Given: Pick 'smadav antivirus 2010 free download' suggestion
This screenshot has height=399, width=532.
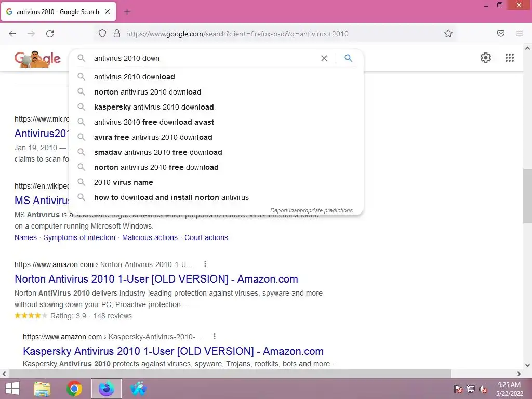Looking at the screenshot, I should point(216,152).
